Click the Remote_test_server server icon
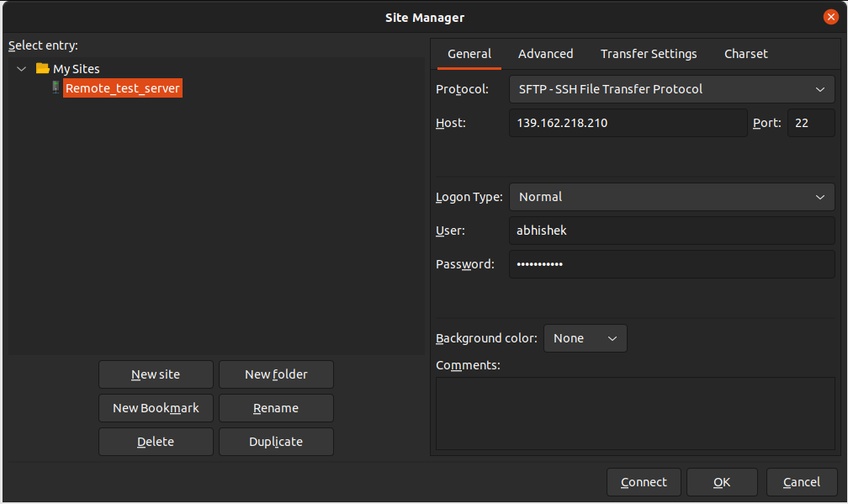 pos(56,88)
